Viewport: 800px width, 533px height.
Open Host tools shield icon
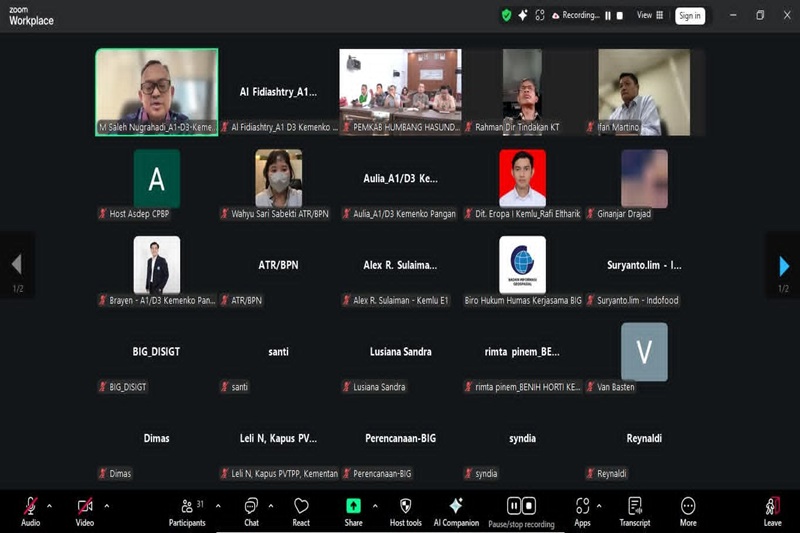[405, 510]
